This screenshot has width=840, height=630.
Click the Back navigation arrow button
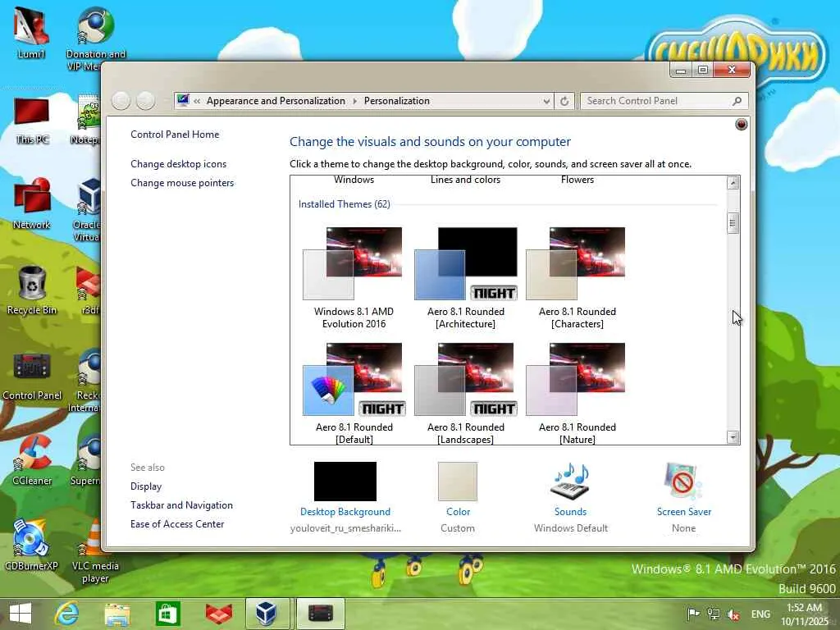[x=121, y=101]
